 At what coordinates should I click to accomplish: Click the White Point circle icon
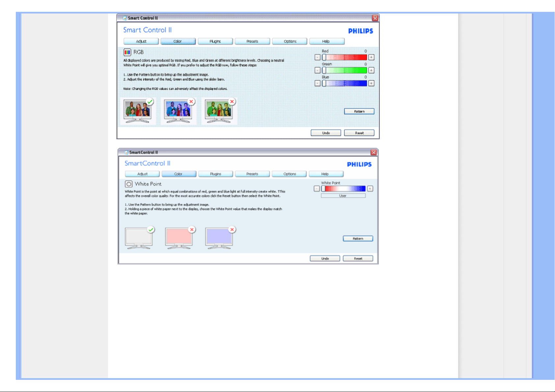pyautogui.click(x=128, y=184)
